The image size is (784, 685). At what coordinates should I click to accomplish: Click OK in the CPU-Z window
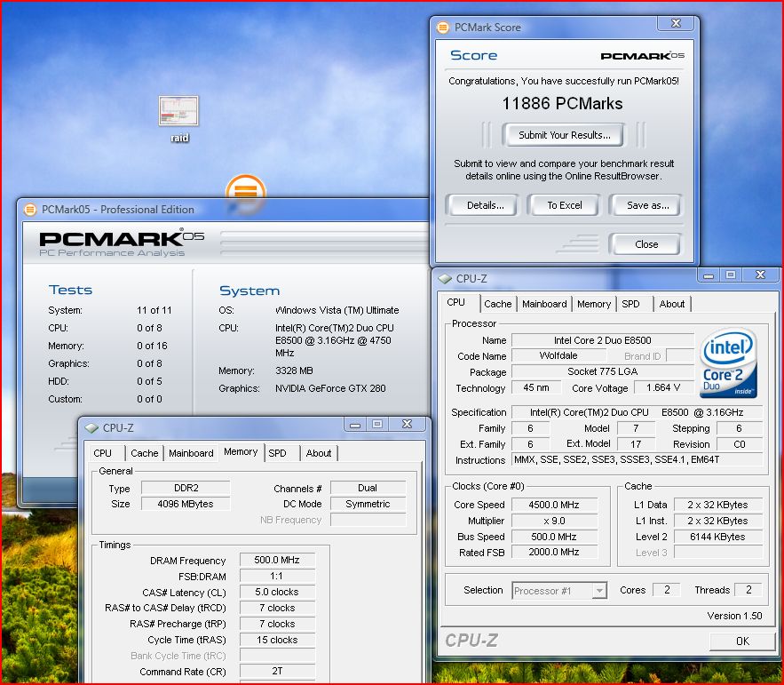[742, 641]
